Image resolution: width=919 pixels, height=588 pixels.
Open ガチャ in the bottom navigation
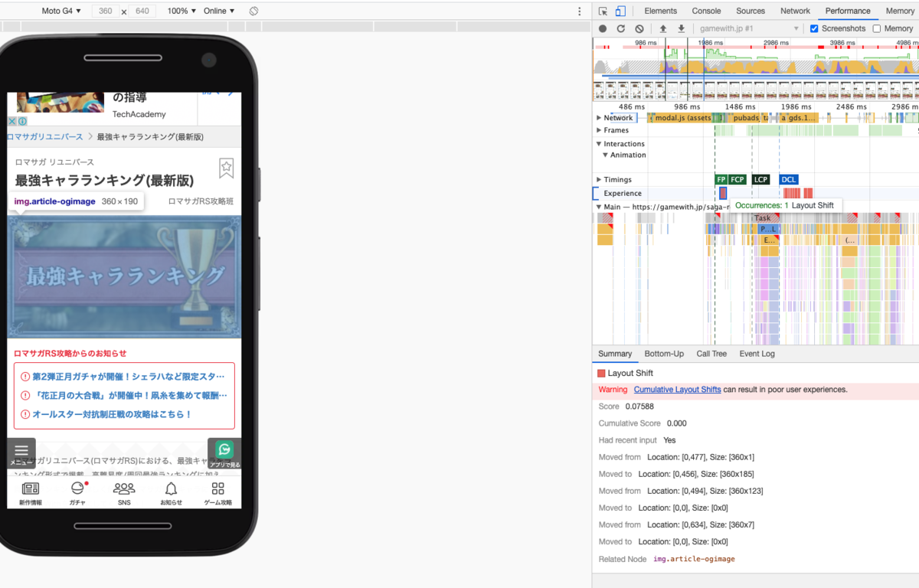[77, 494]
